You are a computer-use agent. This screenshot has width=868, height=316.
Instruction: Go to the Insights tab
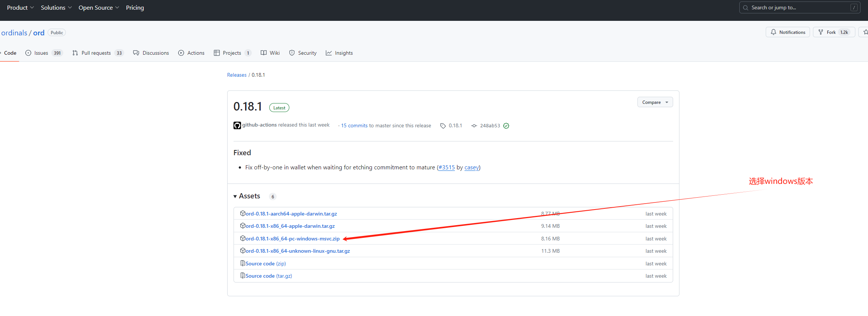pyautogui.click(x=339, y=53)
